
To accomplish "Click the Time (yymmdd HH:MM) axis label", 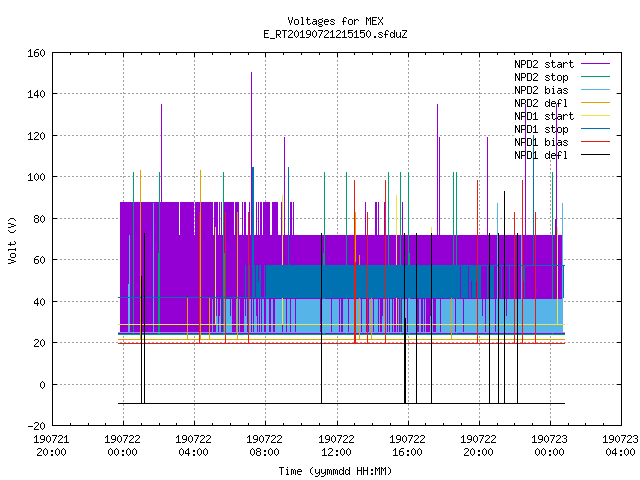I will tap(335, 471).
